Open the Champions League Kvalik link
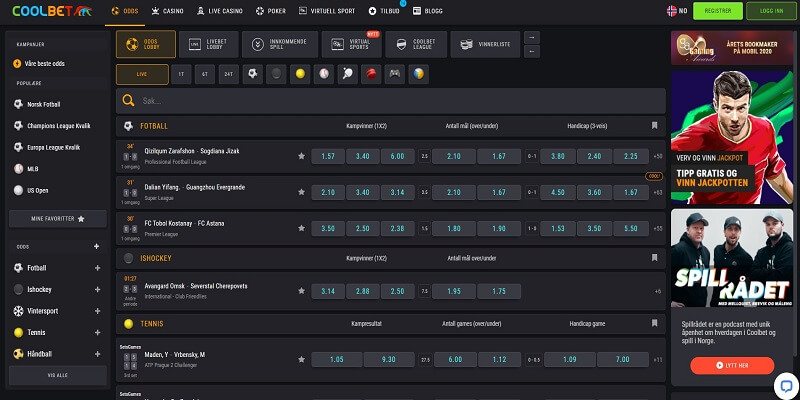 pyautogui.click(x=52, y=126)
